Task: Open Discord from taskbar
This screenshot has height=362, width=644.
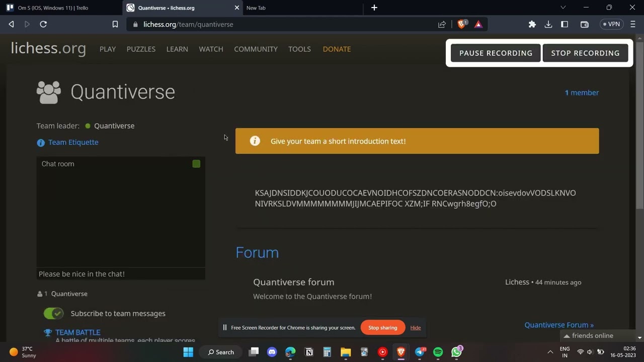Action: click(x=272, y=352)
